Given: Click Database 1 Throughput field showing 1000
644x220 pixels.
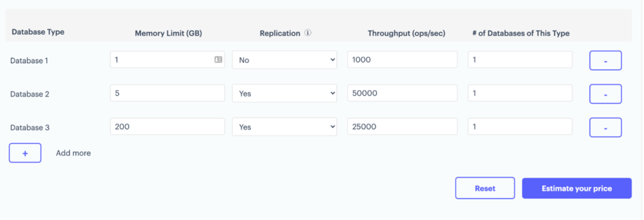Looking at the screenshot, I should pos(402,60).
